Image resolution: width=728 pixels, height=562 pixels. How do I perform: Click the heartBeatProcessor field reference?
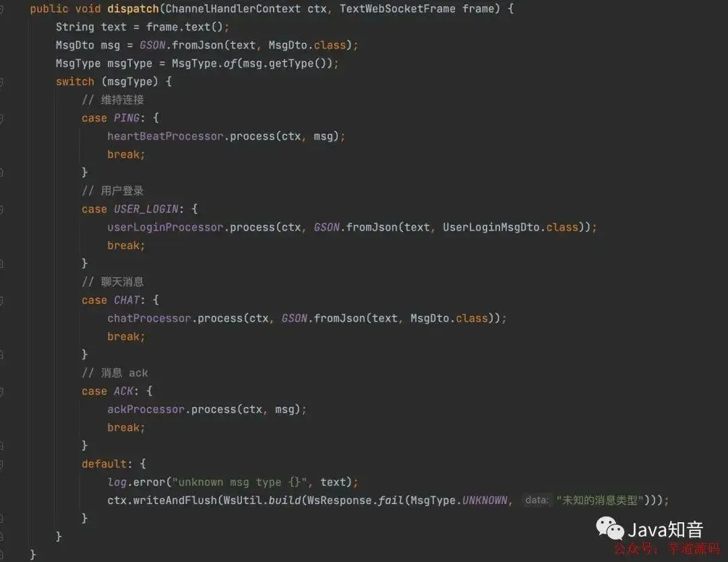tap(165, 136)
